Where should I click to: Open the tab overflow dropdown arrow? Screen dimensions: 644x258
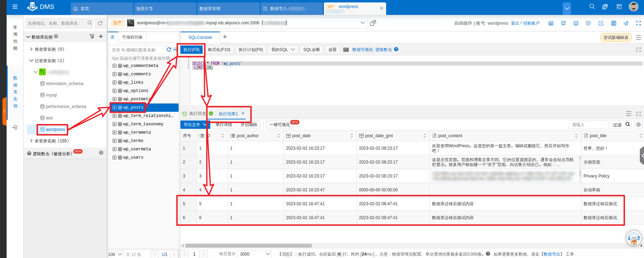pos(567,8)
